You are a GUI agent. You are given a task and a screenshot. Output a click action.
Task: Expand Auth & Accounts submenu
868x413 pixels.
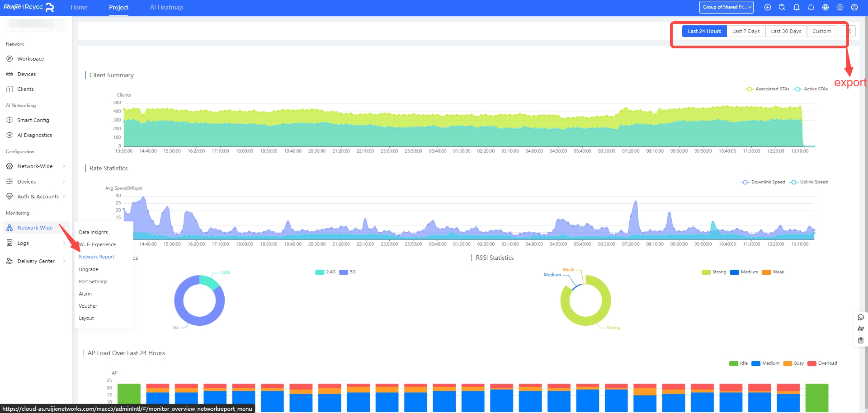pyautogui.click(x=38, y=197)
